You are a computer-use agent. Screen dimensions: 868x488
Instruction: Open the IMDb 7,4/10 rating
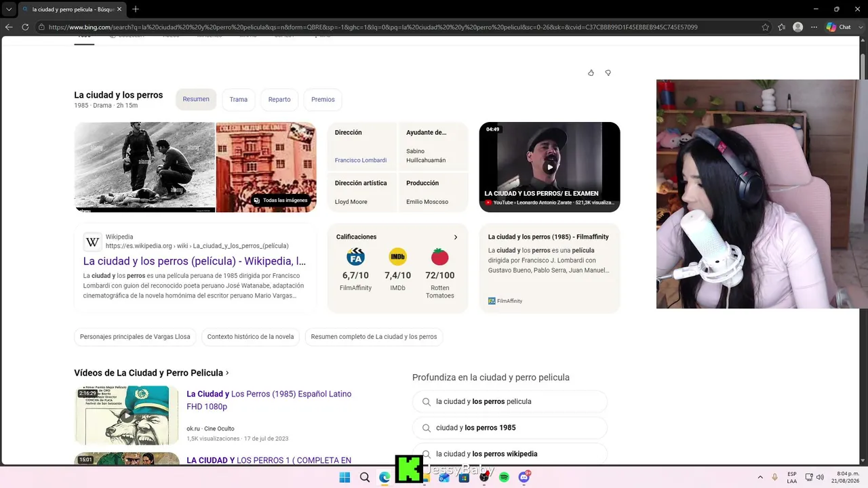pyautogui.click(x=398, y=270)
